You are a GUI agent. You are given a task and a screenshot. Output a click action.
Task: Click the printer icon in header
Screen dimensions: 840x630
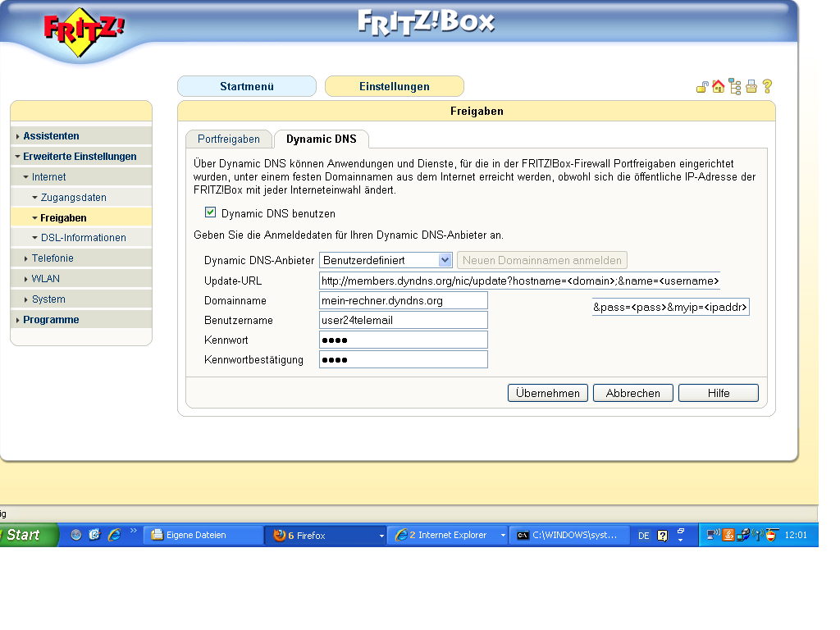coord(751,87)
